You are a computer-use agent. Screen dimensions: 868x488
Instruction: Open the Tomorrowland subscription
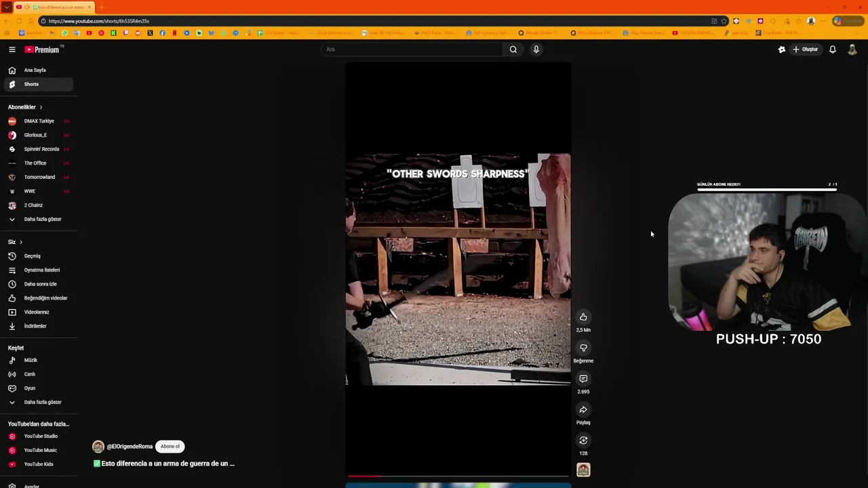coord(39,177)
